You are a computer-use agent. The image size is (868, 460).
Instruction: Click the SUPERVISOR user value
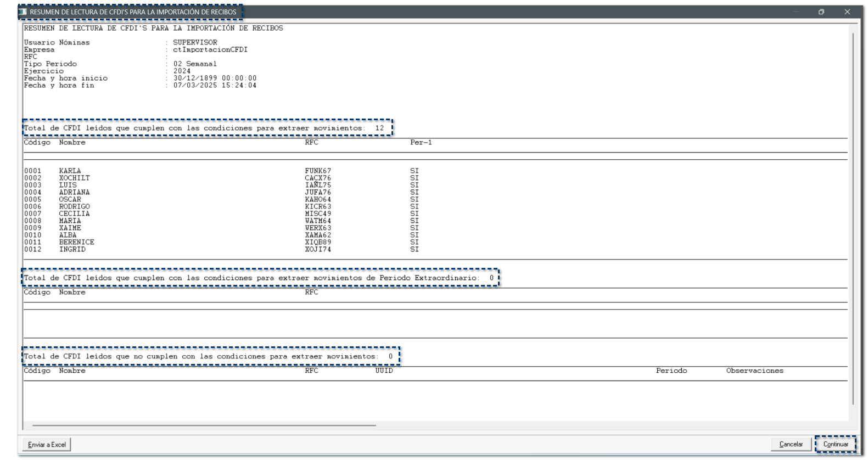[195, 42]
